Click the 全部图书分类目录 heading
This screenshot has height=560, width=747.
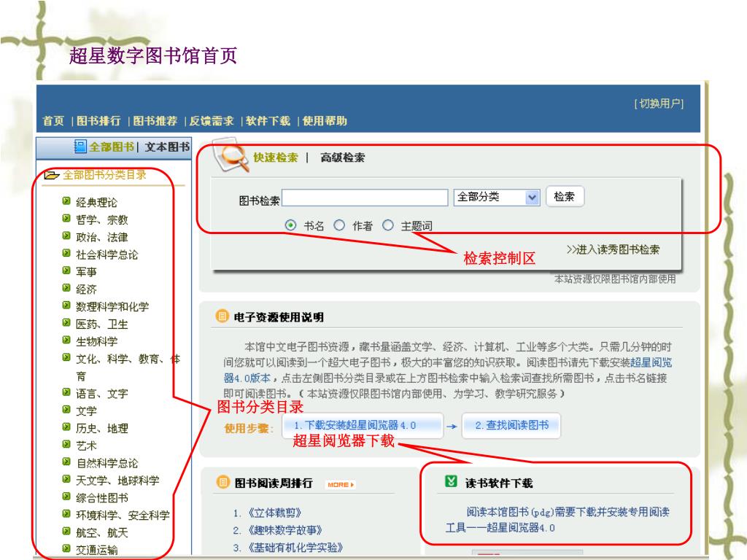[105, 175]
